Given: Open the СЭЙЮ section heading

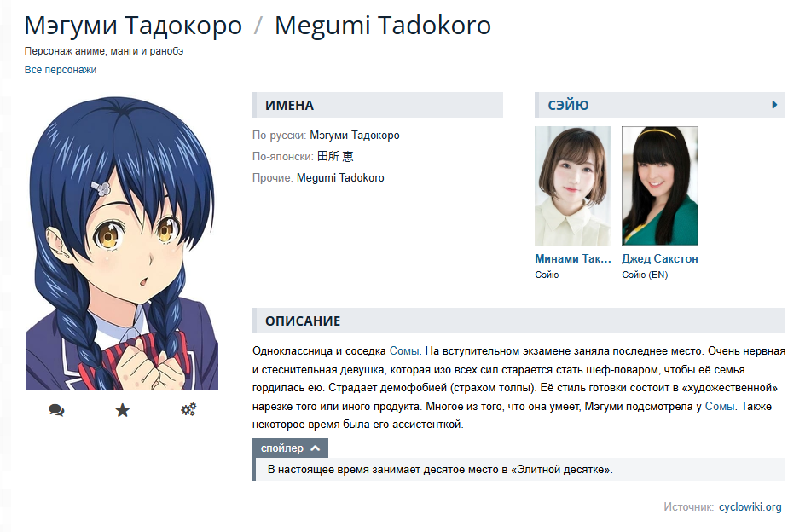Looking at the screenshot, I should (x=568, y=106).
